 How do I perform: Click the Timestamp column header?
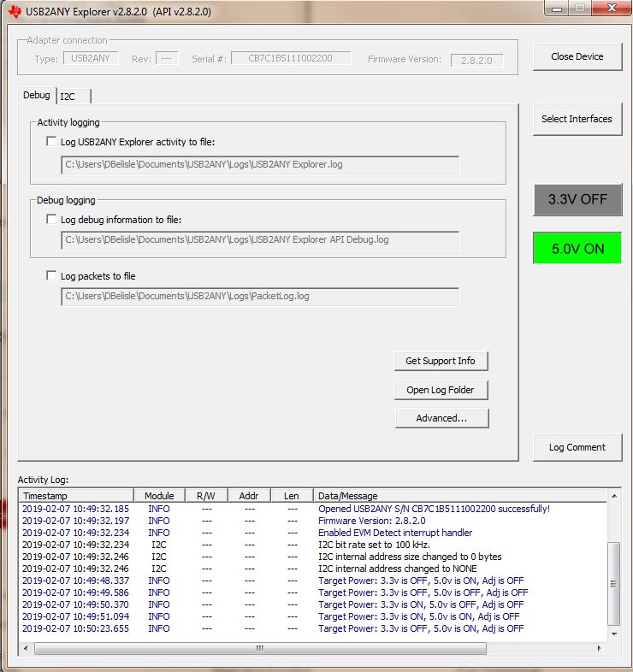[76, 496]
